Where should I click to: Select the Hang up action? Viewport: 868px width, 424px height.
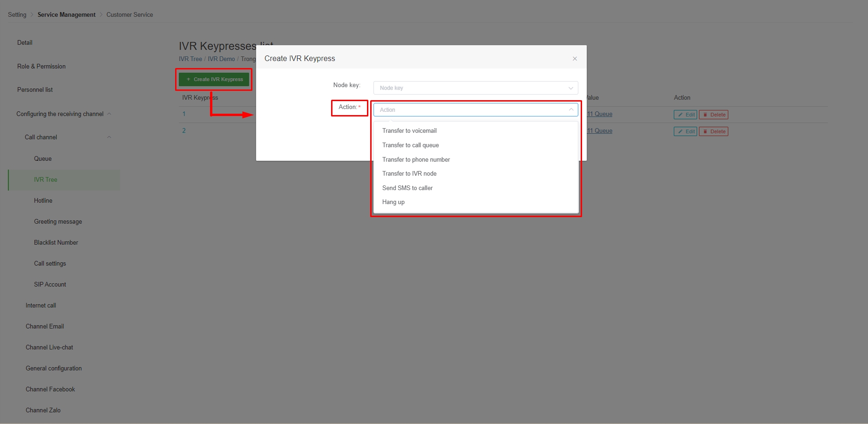point(393,202)
